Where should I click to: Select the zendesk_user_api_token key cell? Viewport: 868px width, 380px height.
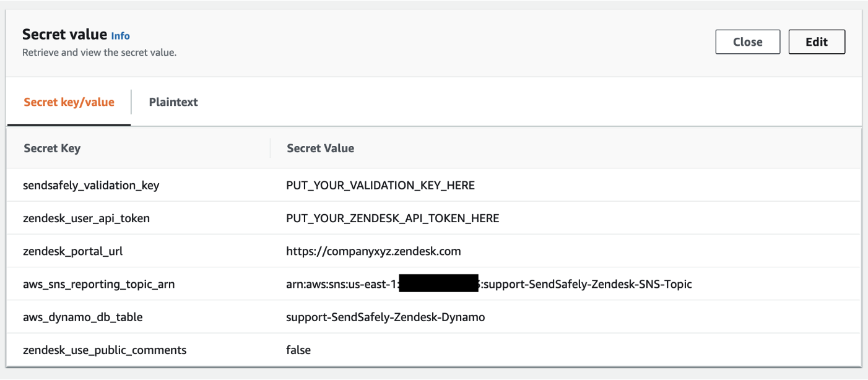coord(86,218)
